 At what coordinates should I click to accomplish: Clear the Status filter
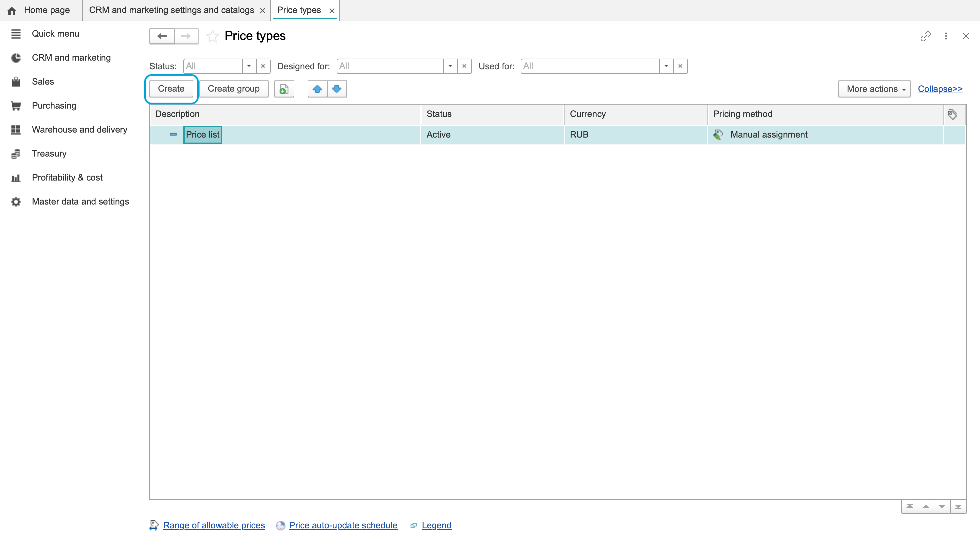263,66
